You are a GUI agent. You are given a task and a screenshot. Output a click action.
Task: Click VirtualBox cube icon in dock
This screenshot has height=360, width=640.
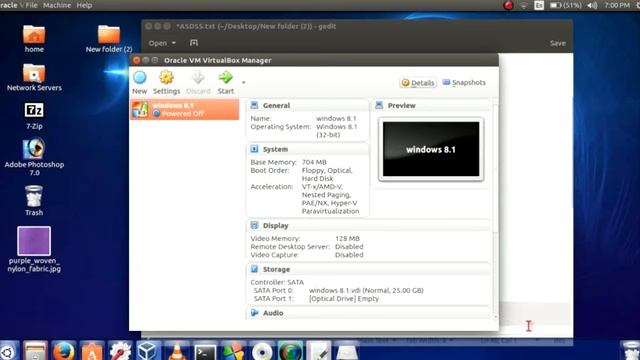148,351
